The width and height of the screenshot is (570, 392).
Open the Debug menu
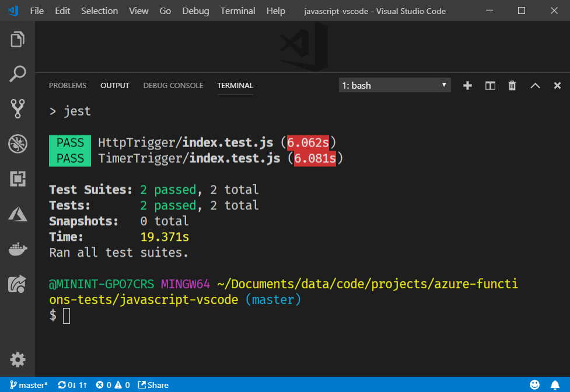[x=195, y=11]
